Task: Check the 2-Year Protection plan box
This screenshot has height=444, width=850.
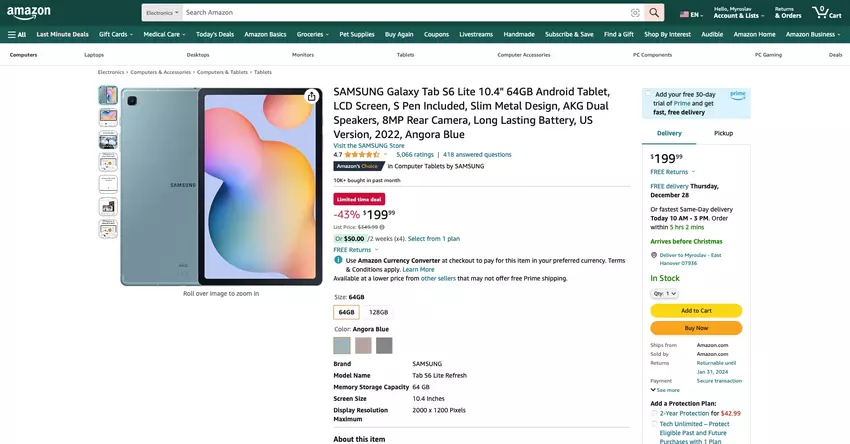Action: pyautogui.click(x=654, y=413)
